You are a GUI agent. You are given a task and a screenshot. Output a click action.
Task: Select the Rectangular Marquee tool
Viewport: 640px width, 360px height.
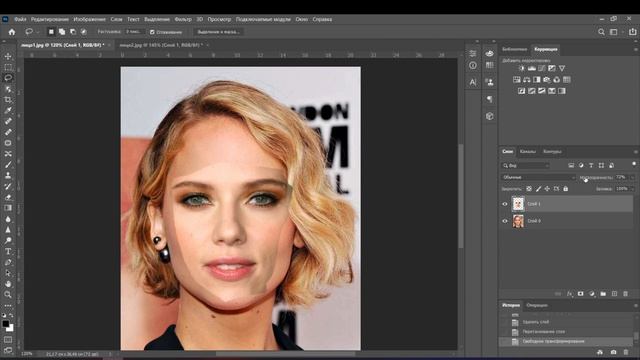(x=8, y=67)
